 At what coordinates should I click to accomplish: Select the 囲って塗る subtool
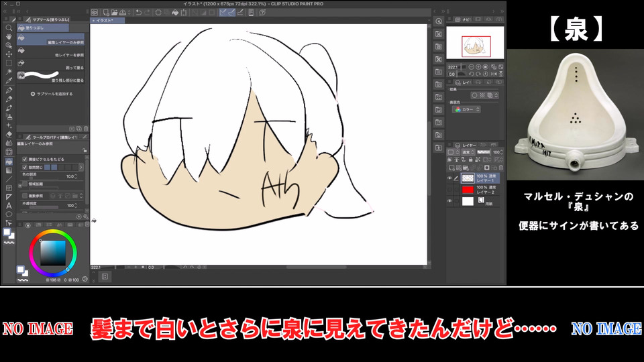pyautogui.click(x=51, y=64)
